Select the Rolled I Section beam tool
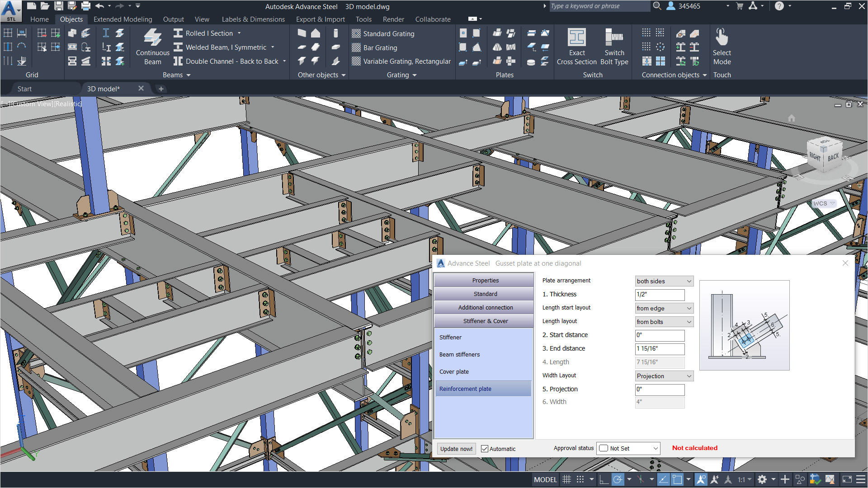 pos(207,33)
